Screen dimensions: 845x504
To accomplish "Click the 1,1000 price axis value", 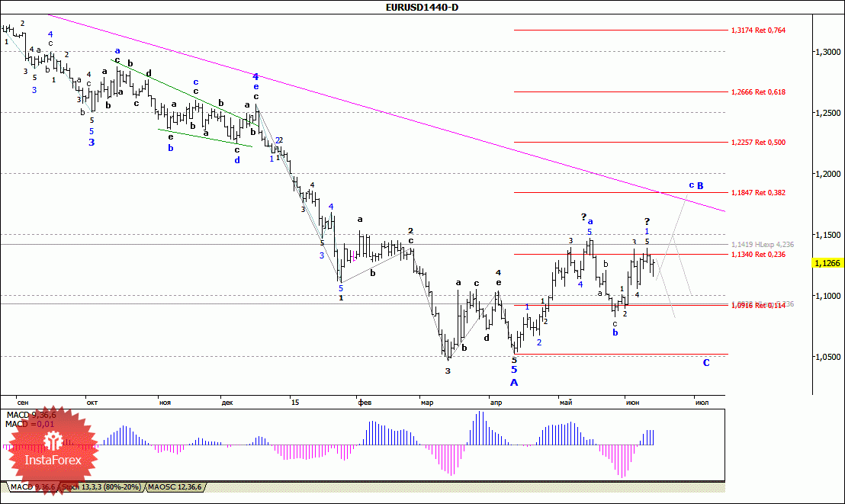I will point(829,295).
